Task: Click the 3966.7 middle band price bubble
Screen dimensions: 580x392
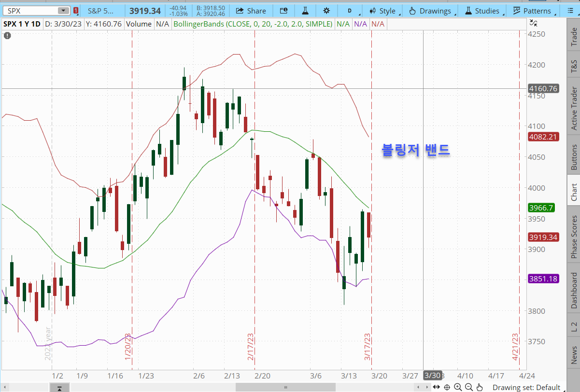Action: (x=541, y=208)
